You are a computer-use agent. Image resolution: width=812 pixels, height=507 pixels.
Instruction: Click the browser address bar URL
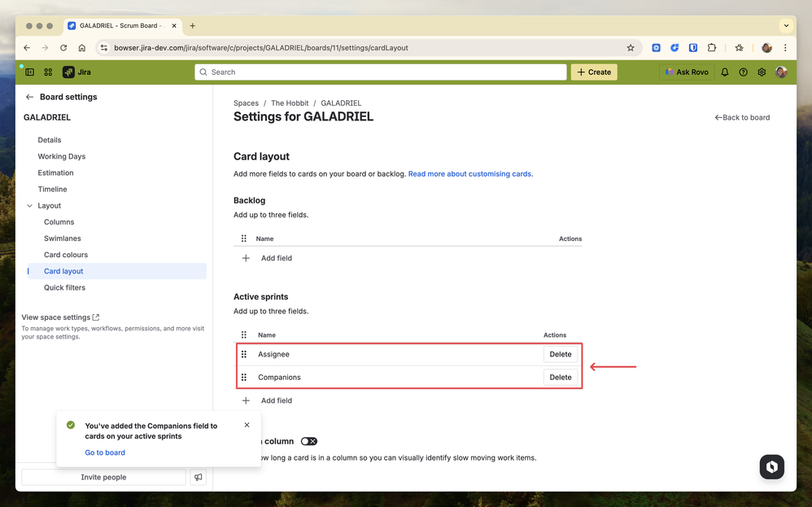pyautogui.click(x=261, y=48)
